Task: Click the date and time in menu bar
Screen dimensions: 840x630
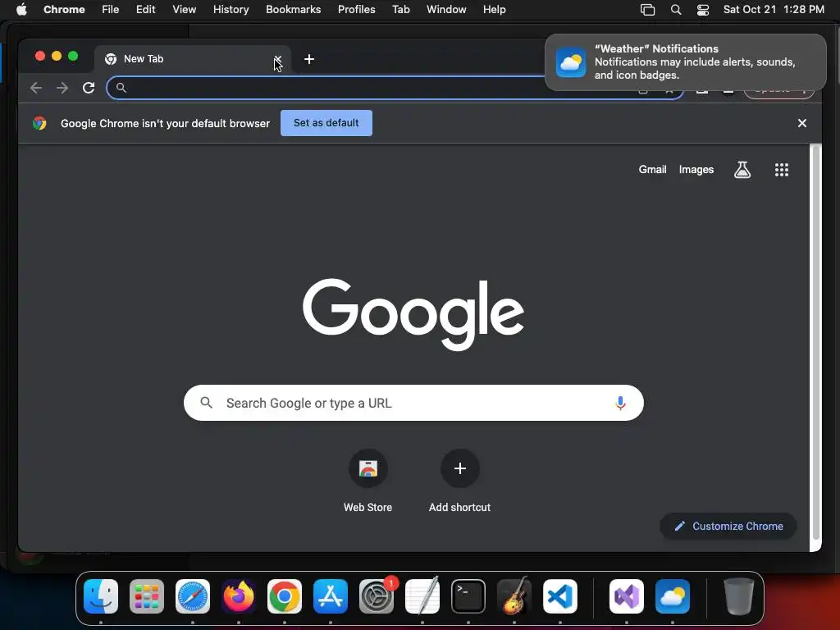Action: 774,10
